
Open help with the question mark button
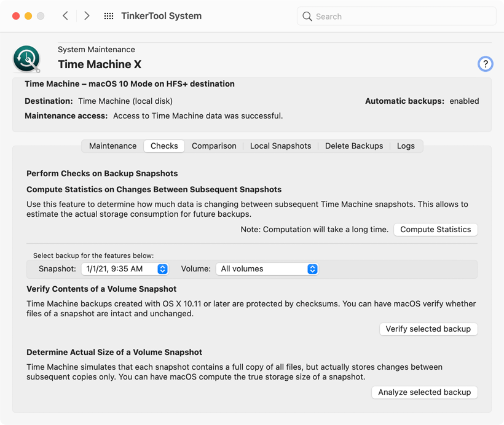pos(485,64)
